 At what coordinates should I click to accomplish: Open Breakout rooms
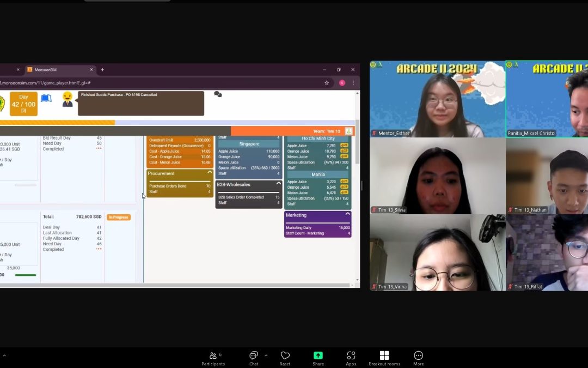(384, 358)
